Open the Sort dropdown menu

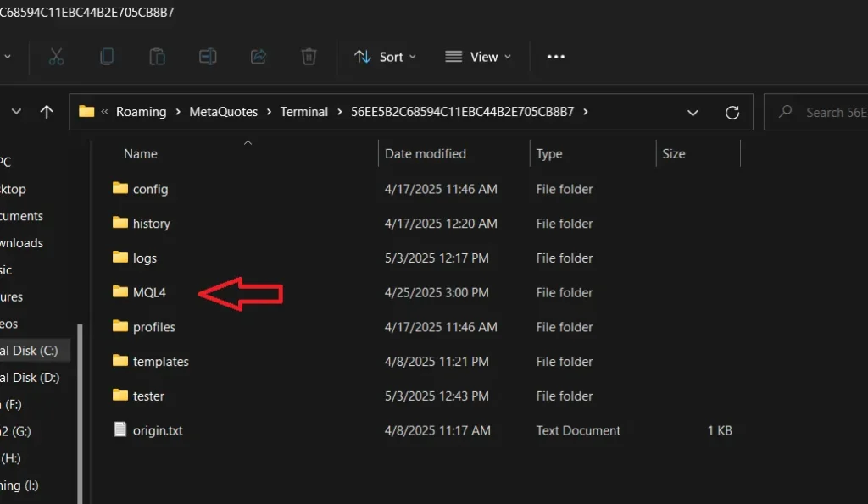pyautogui.click(x=385, y=57)
